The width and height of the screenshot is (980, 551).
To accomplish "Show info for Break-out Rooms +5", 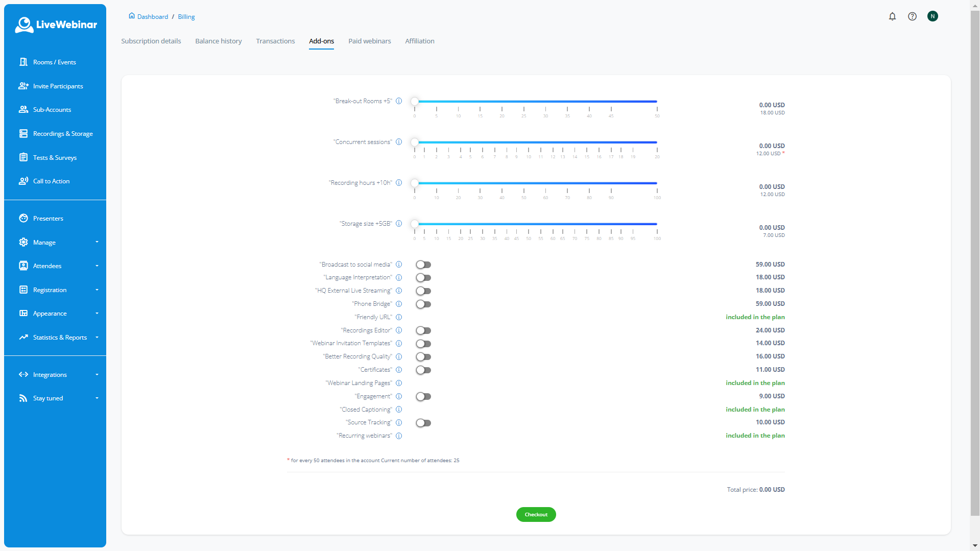I will click(399, 101).
